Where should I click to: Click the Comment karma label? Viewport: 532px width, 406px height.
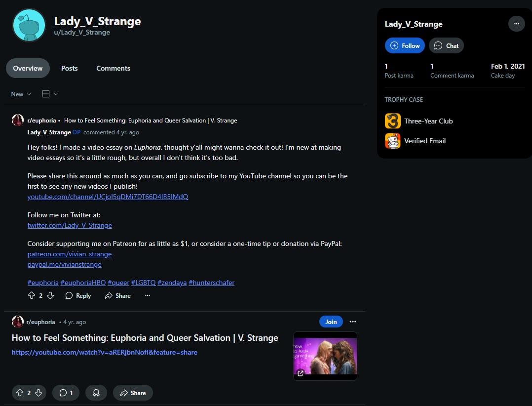452,76
